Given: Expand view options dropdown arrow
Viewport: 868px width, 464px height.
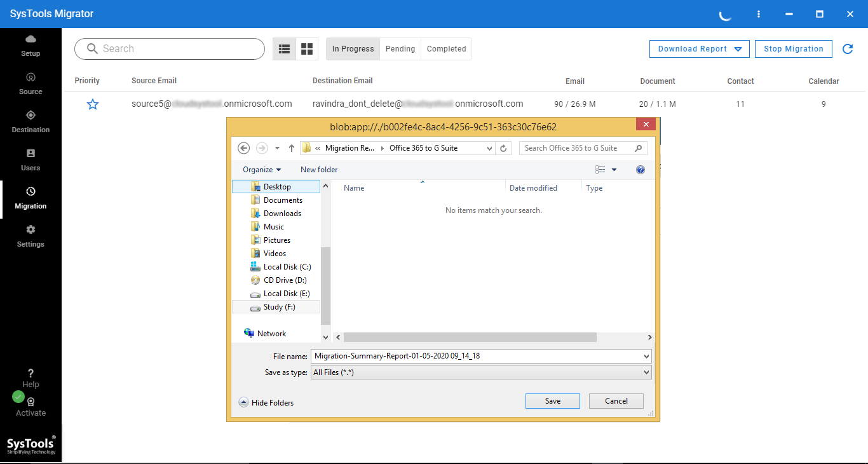Looking at the screenshot, I should [614, 170].
